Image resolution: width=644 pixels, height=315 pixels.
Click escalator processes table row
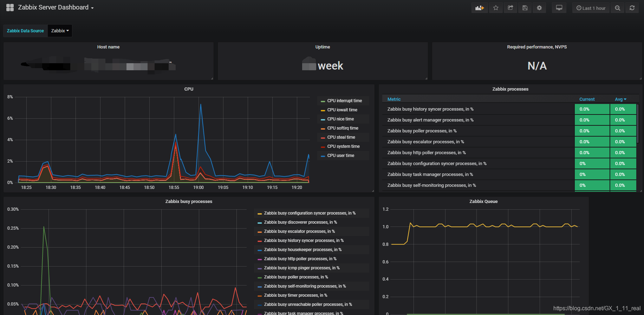(x=509, y=142)
